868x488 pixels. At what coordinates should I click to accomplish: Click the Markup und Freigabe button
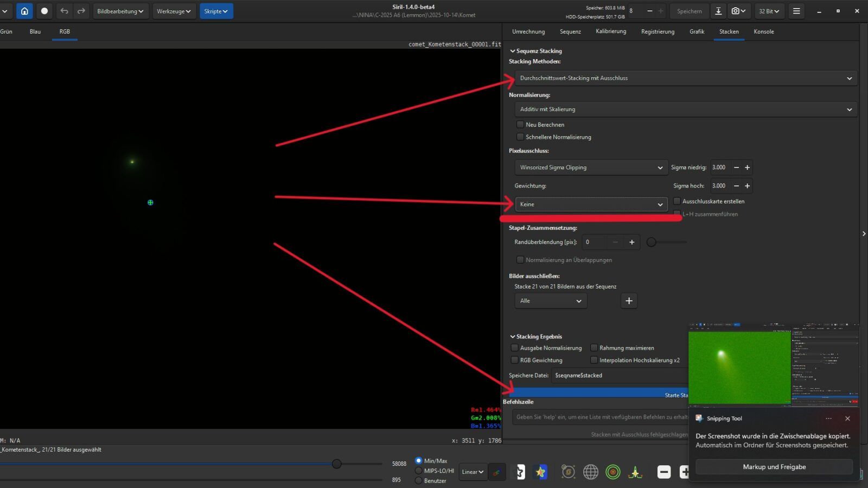click(x=774, y=467)
